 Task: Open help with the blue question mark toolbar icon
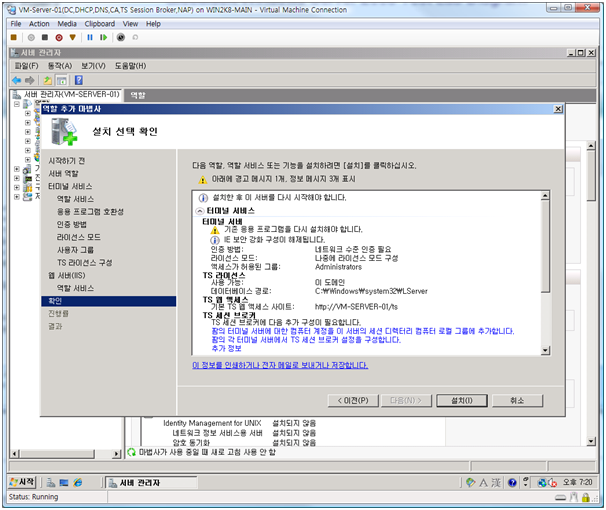tap(79, 80)
